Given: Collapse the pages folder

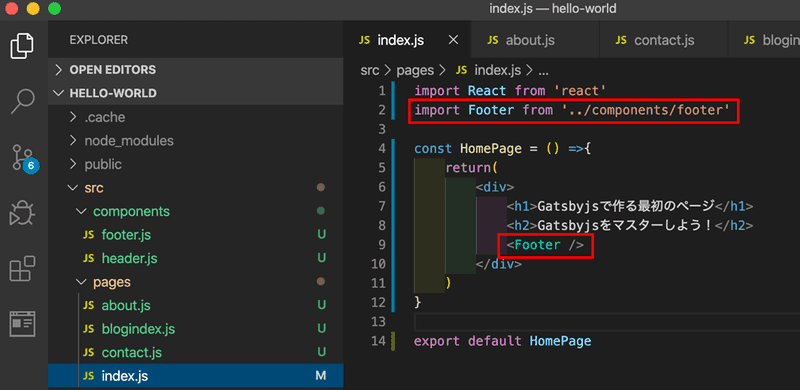Looking at the screenshot, I should click(195, 282).
